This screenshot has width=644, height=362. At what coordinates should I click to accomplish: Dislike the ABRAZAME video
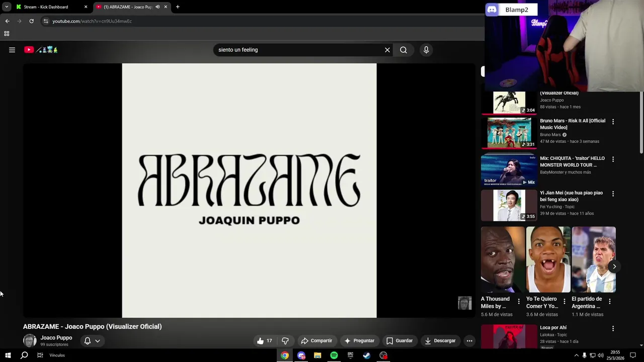(285, 341)
